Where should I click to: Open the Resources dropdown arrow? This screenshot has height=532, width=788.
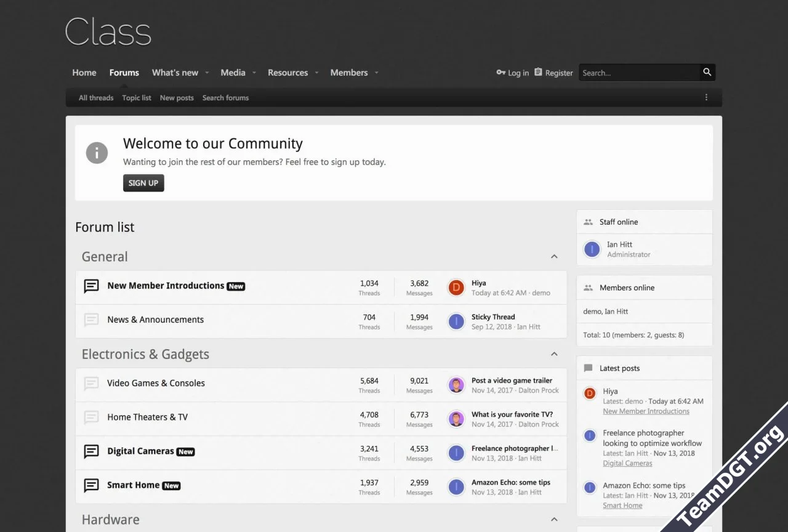[316, 73]
